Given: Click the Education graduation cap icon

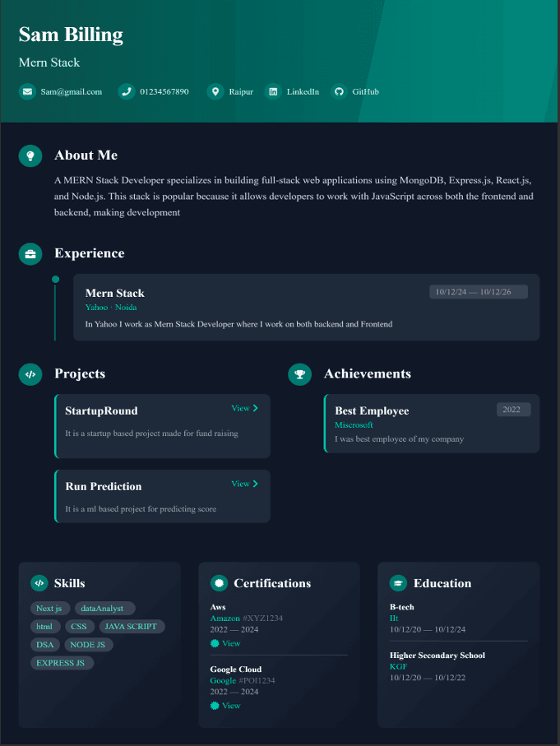Looking at the screenshot, I should (x=398, y=583).
